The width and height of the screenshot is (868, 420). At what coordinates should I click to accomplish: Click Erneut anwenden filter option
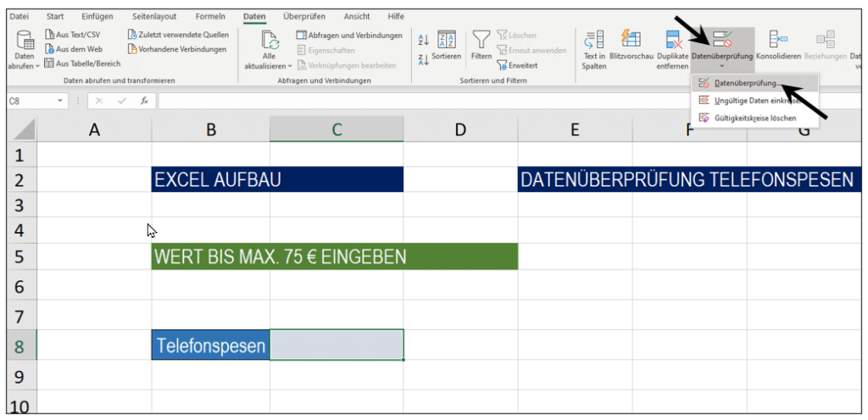click(x=531, y=50)
